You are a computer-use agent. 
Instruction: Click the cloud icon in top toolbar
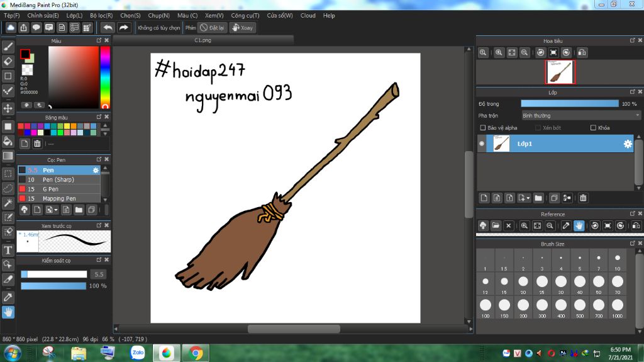(11, 28)
